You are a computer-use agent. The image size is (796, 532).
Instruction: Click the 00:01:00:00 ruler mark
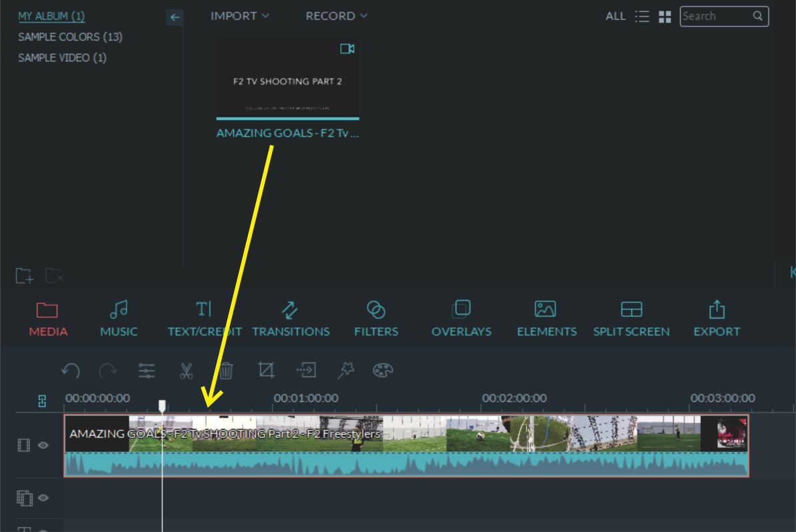point(306,399)
